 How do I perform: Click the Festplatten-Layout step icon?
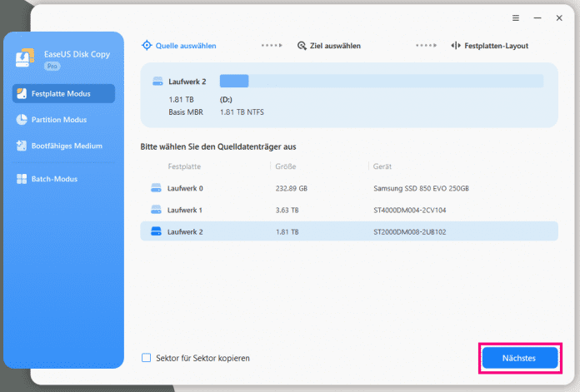click(457, 46)
